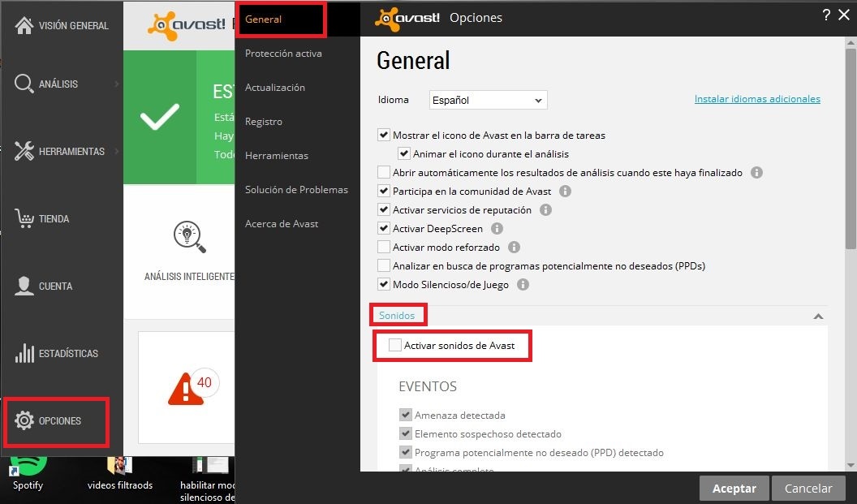
Task: Open Cuenta user icon
Action: pyautogui.click(x=24, y=286)
